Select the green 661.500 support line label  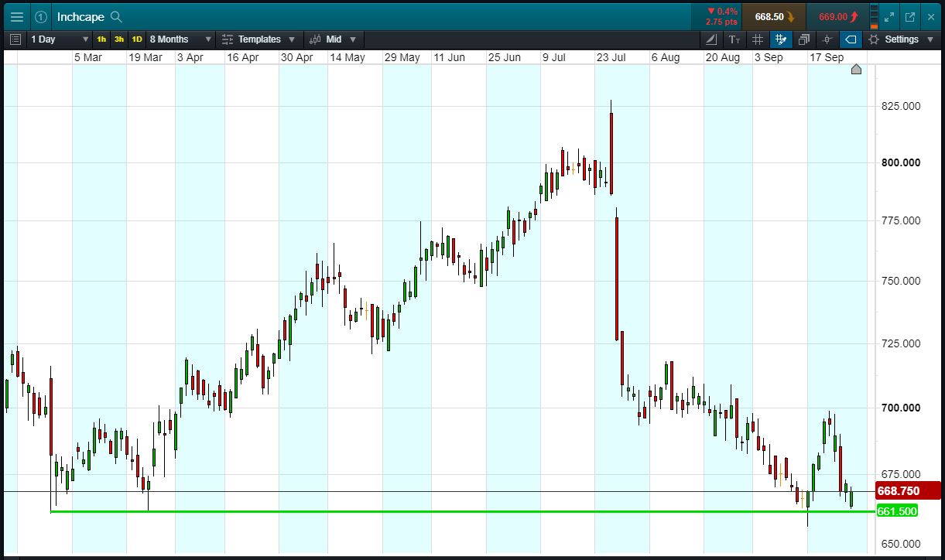[898, 511]
